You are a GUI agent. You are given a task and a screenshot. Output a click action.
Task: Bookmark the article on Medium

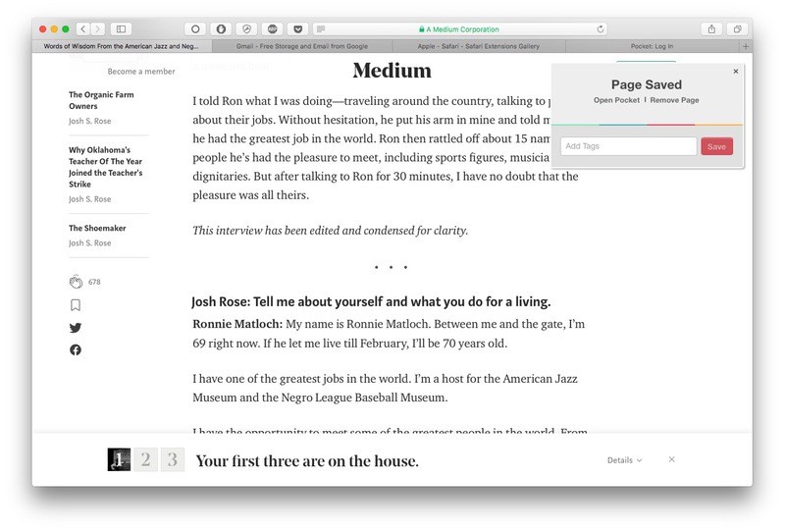76,305
